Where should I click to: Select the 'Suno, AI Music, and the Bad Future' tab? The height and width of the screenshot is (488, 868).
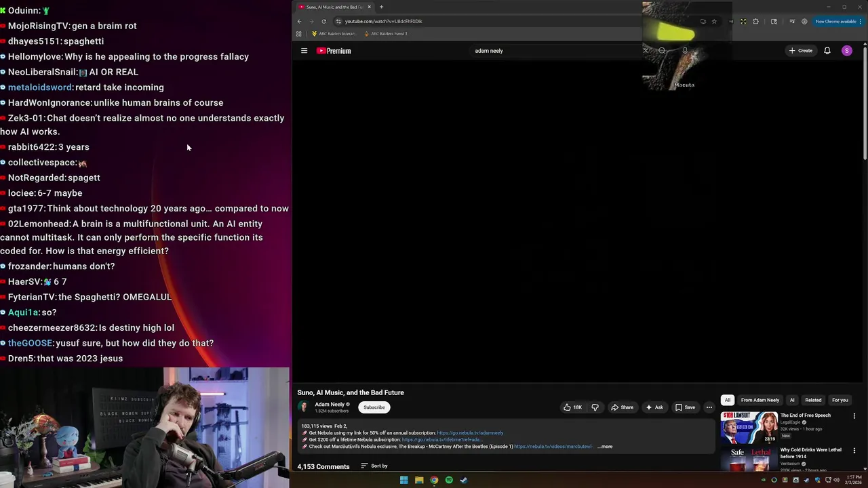pyautogui.click(x=335, y=7)
